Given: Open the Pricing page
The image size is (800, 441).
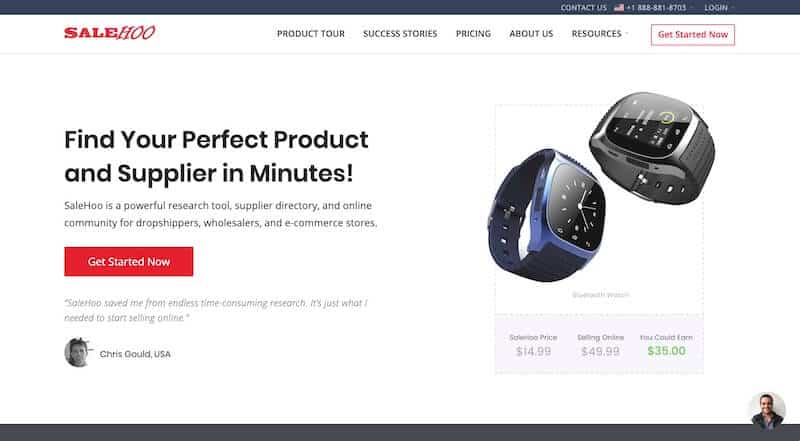Looking at the screenshot, I should pyautogui.click(x=473, y=34).
